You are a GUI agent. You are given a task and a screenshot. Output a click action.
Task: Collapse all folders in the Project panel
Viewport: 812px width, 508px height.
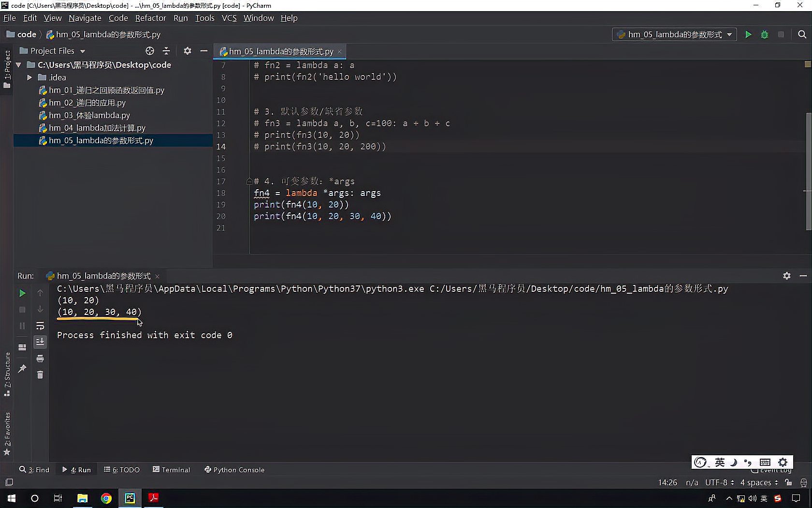[x=166, y=51]
